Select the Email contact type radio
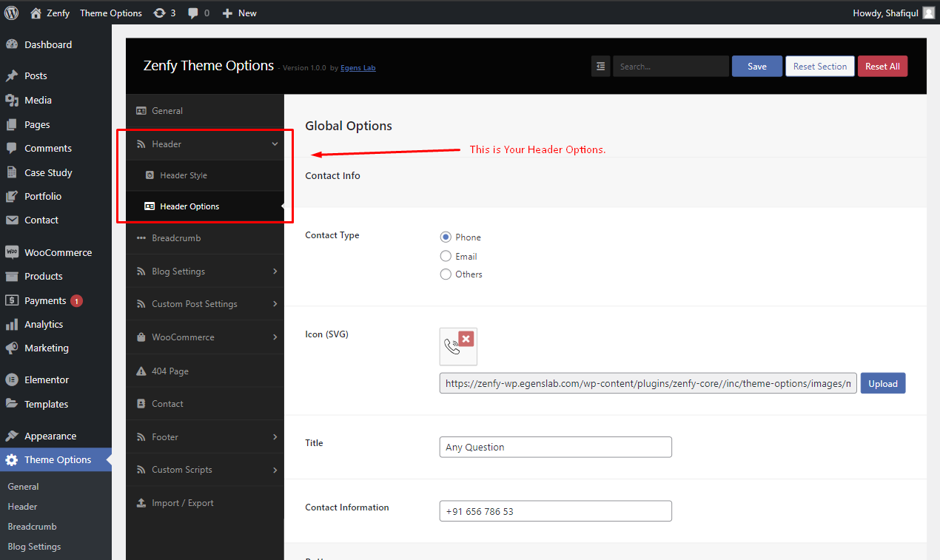 coord(446,256)
